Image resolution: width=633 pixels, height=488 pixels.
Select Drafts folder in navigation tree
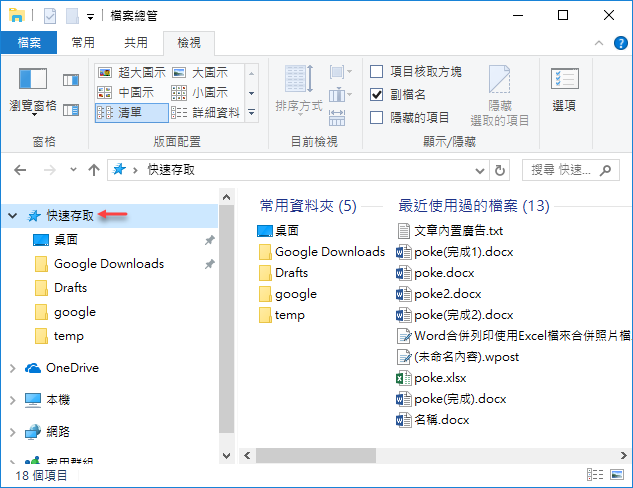pyautogui.click(x=71, y=288)
